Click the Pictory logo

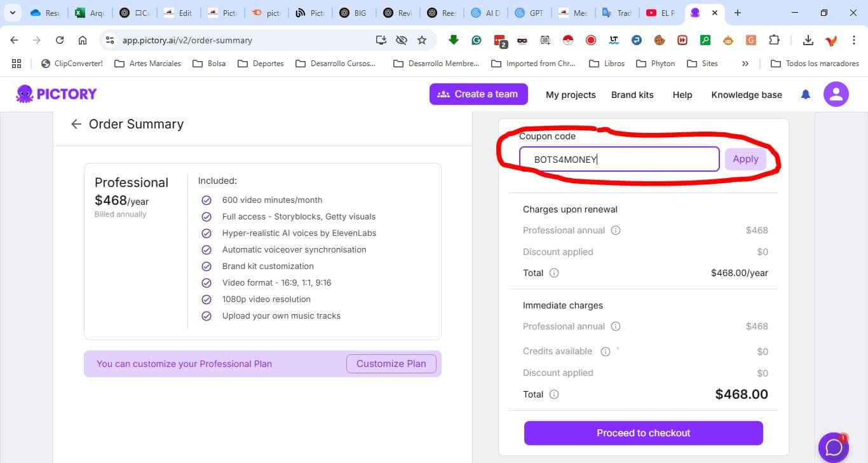tap(57, 94)
